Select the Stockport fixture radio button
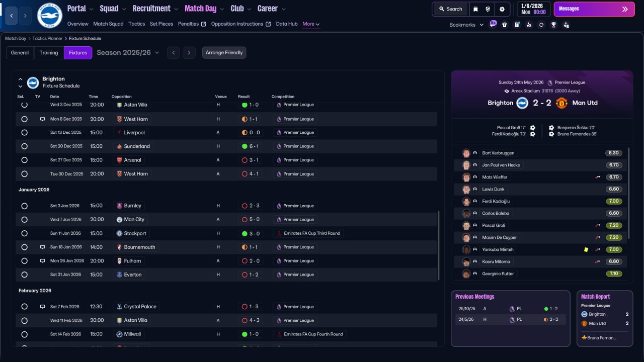 (24, 234)
